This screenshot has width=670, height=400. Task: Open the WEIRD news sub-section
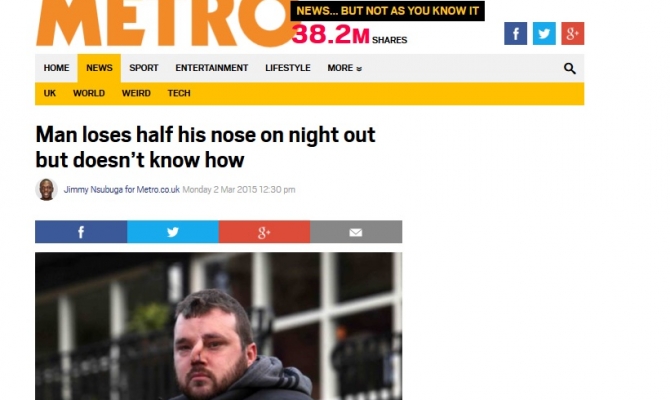136,93
